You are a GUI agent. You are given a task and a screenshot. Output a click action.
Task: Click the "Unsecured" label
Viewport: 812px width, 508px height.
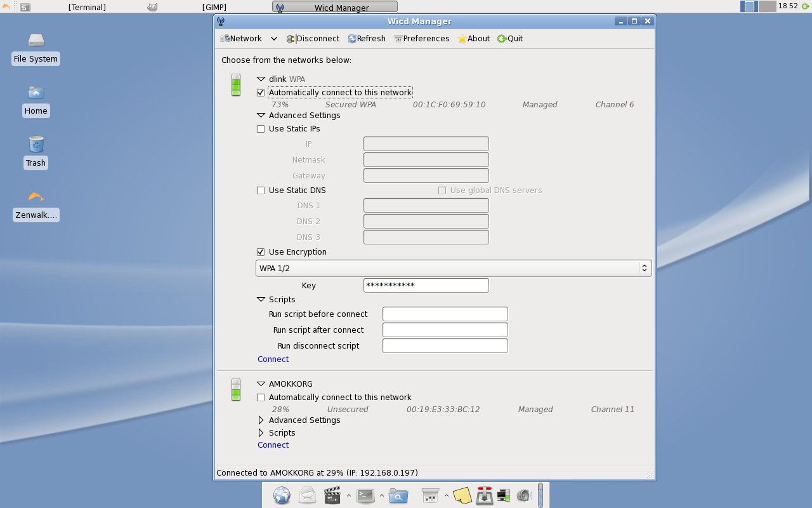pyautogui.click(x=348, y=410)
